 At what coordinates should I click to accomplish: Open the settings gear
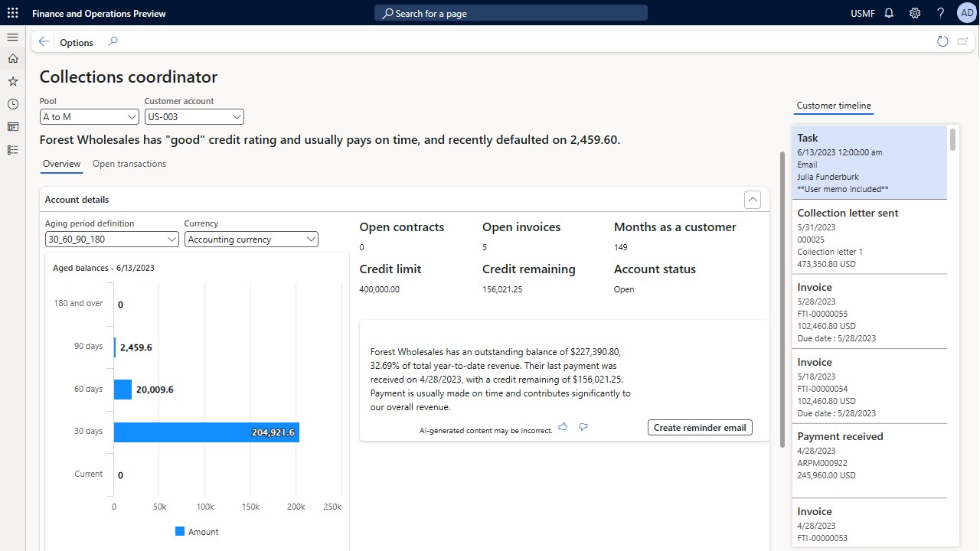pyautogui.click(x=915, y=13)
